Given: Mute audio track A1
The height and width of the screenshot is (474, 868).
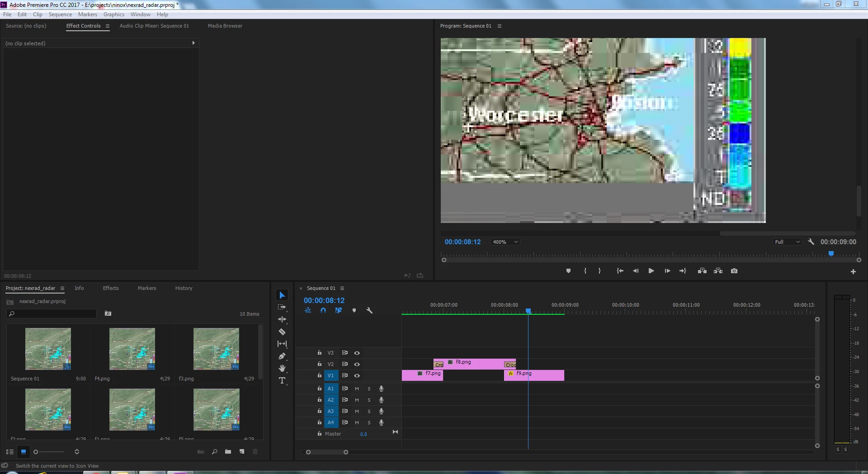Looking at the screenshot, I should pos(357,389).
